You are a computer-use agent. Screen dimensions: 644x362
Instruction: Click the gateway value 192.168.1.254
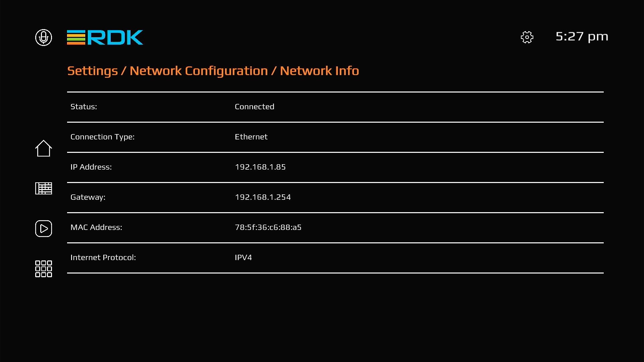tap(263, 197)
